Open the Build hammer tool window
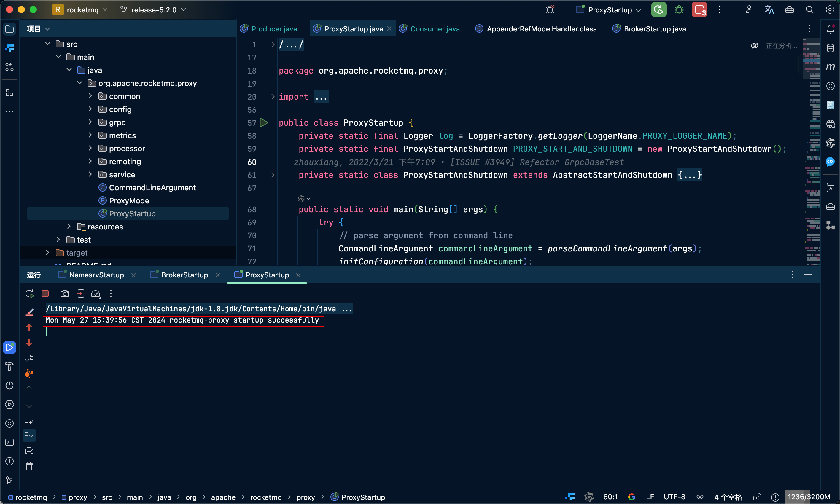Screen dimensions: 840x504 [9, 366]
